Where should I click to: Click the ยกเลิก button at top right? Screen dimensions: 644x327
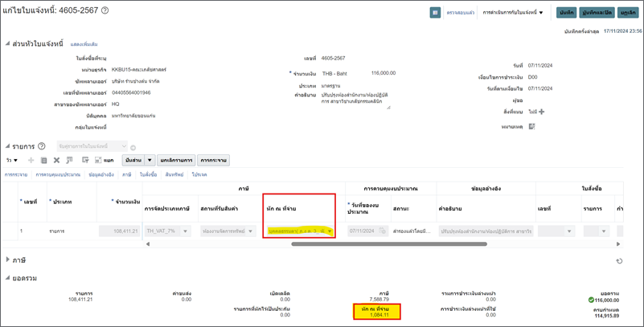point(629,13)
